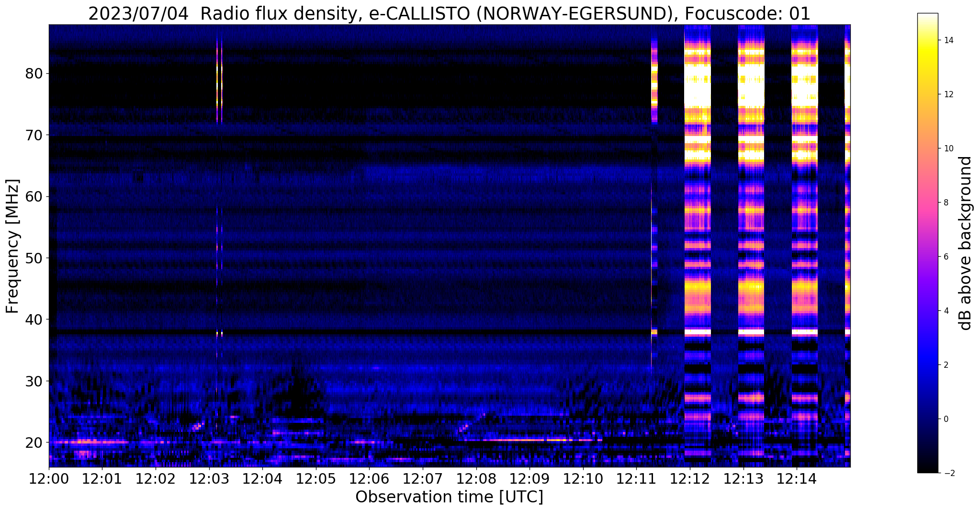Screen dimensions: 980x511
Task: Click the colorbar tick label 8
Action: [946, 203]
